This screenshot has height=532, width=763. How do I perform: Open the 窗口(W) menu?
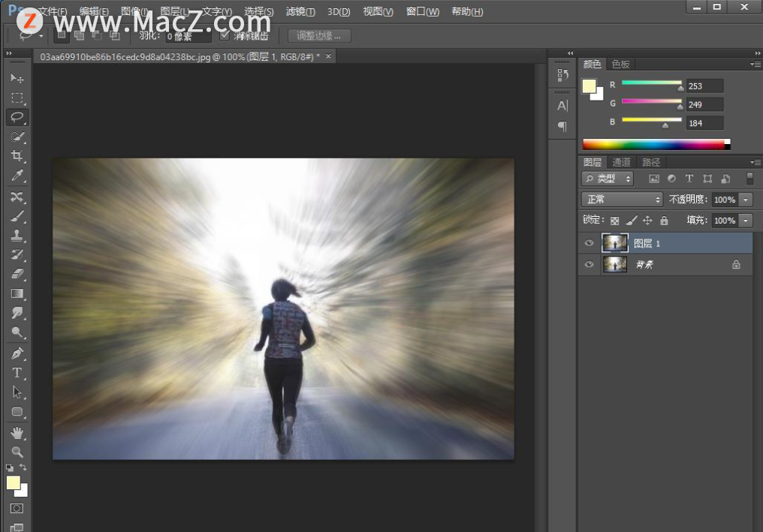click(x=422, y=11)
